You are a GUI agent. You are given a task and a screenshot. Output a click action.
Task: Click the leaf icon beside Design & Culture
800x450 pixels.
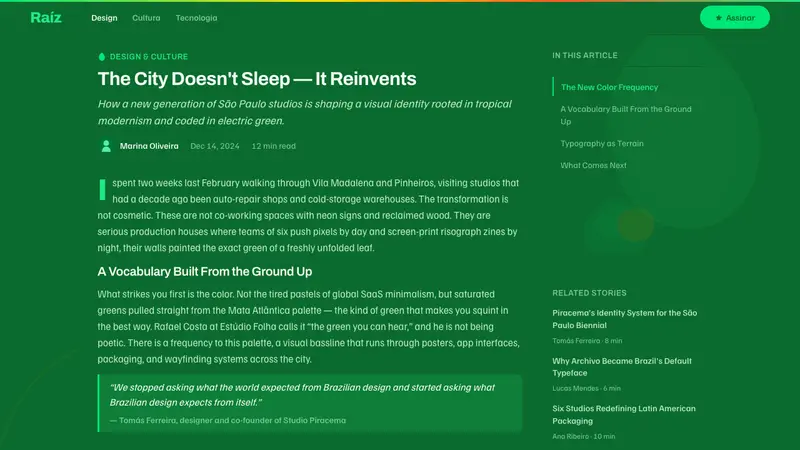(x=102, y=57)
